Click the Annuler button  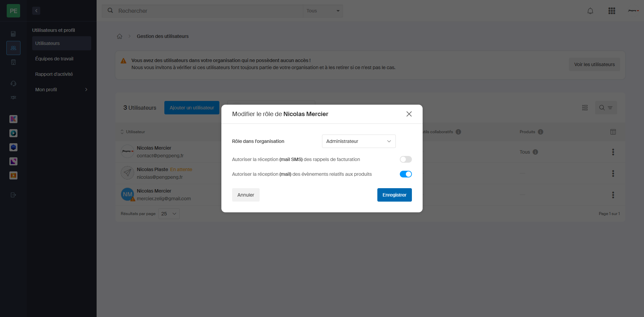[246, 195]
